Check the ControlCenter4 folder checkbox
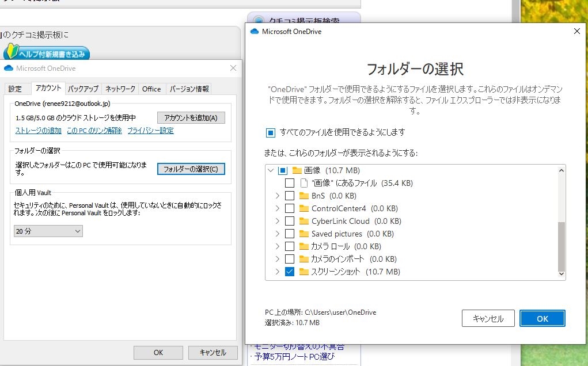The height and width of the screenshot is (366, 588). 290,209
